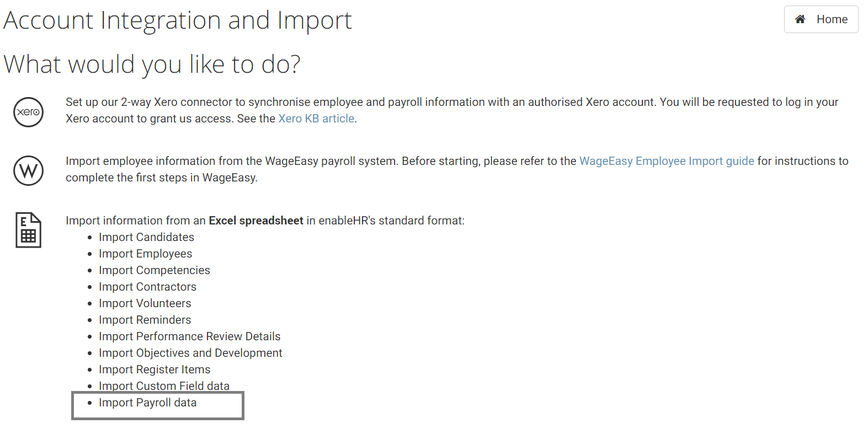Click Import Payroll data
868x434 pixels.
147,403
